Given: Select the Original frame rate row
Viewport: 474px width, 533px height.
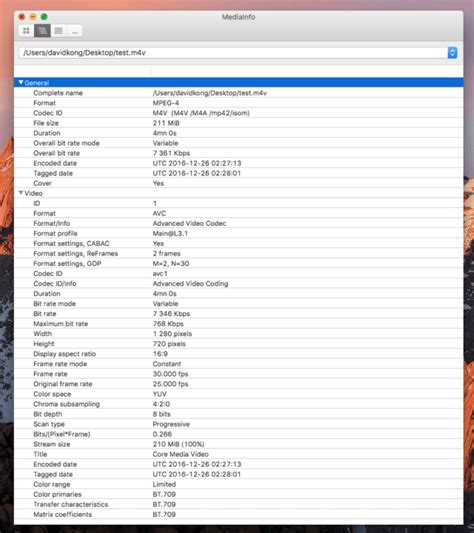Looking at the screenshot, I should coord(238,384).
